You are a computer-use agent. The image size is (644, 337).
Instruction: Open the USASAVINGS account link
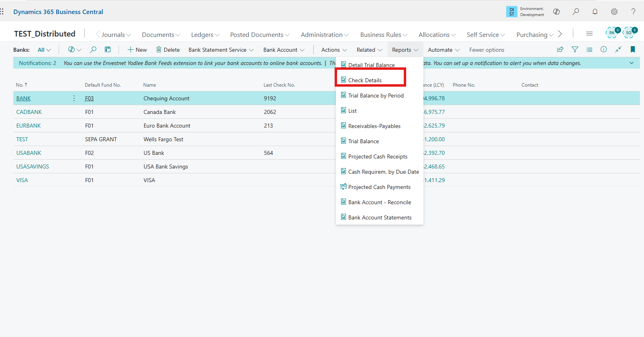click(x=33, y=166)
